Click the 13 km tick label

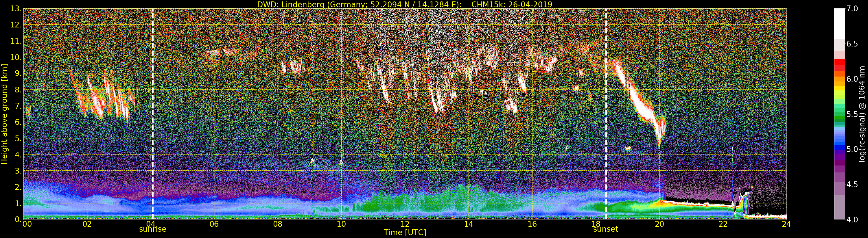[x=16, y=9]
